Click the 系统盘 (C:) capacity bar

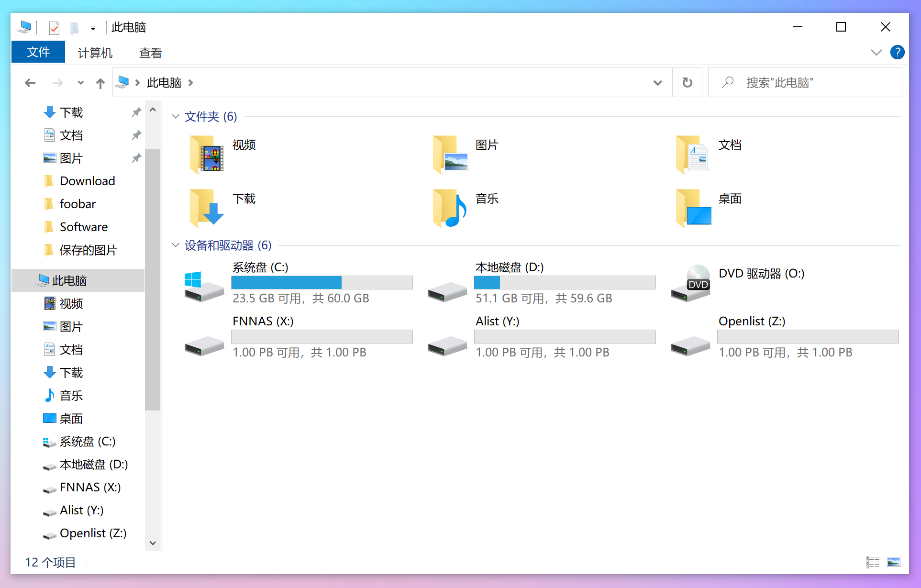pyautogui.click(x=322, y=282)
